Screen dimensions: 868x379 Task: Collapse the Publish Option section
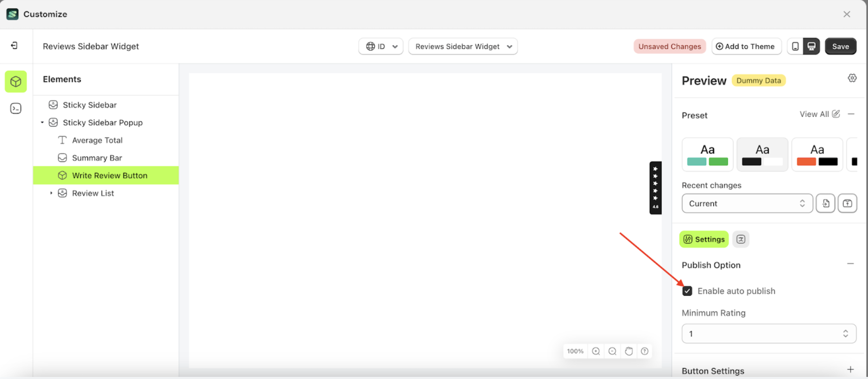pos(850,264)
